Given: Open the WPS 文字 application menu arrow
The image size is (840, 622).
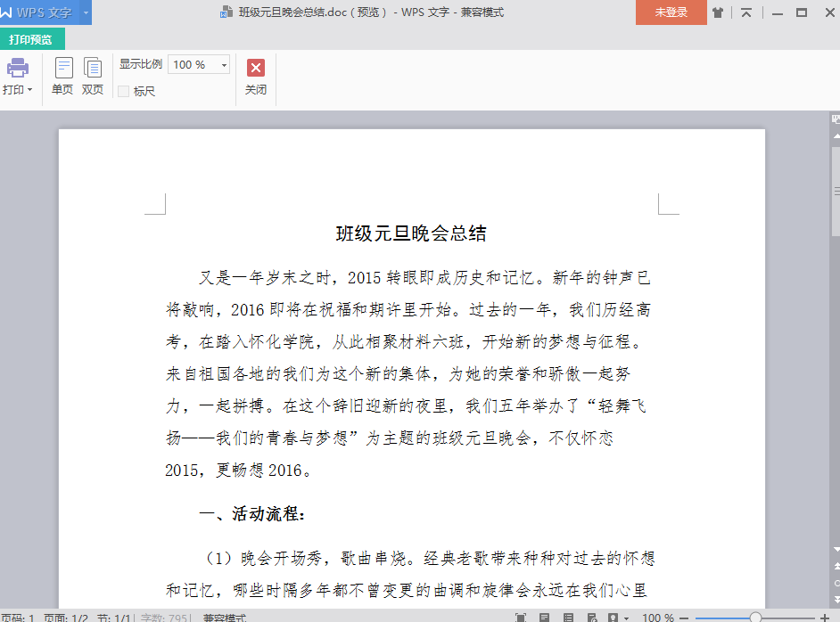Looking at the screenshot, I should (x=86, y=12).
